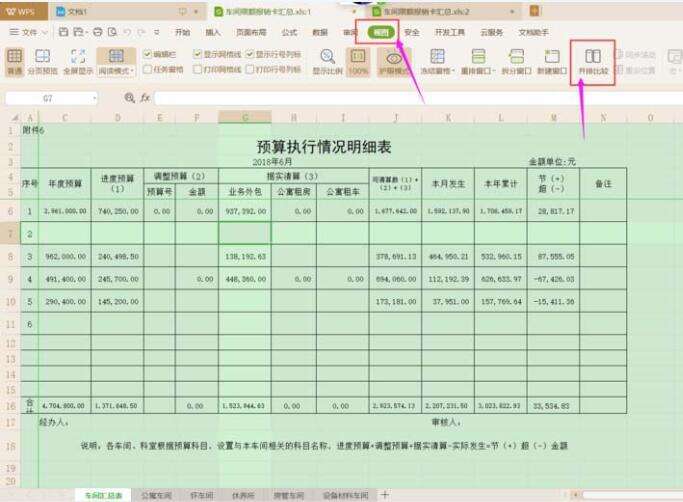Check the Task Pane (任务窗格) checkbox
Screen dimensions: 683x502
147,69
